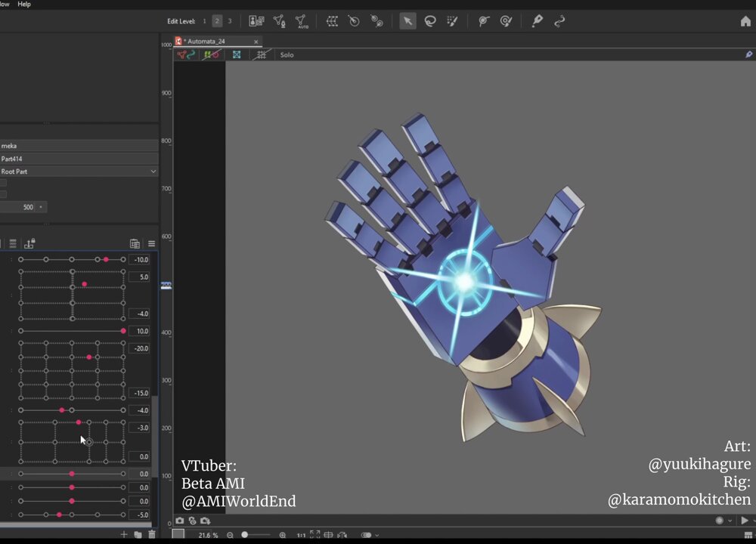Open the Root Part dropdown
The width and height of the screenshot is (756, 544).
click(79, 172)
